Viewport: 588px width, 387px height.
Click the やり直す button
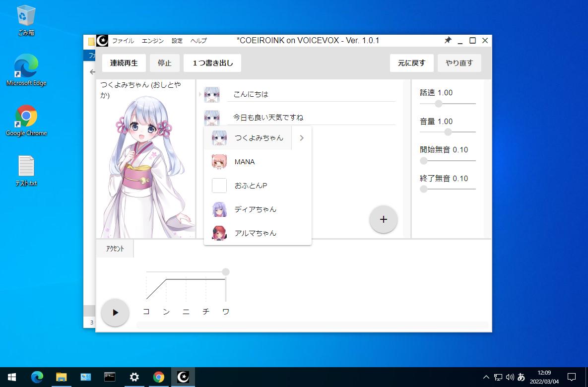pos(459,63)
